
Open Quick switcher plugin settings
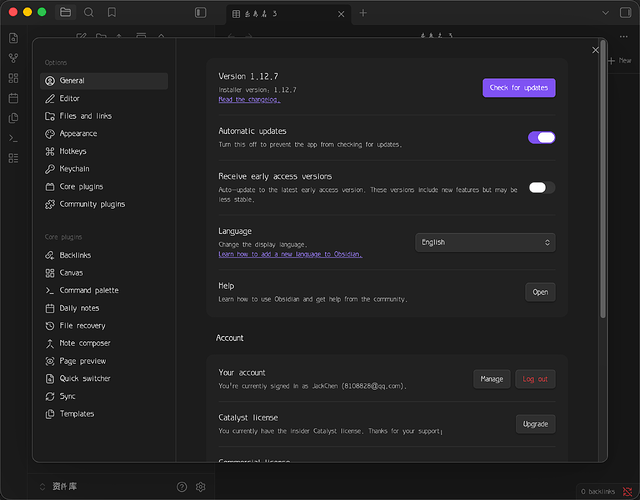click(x=104, y=379)
